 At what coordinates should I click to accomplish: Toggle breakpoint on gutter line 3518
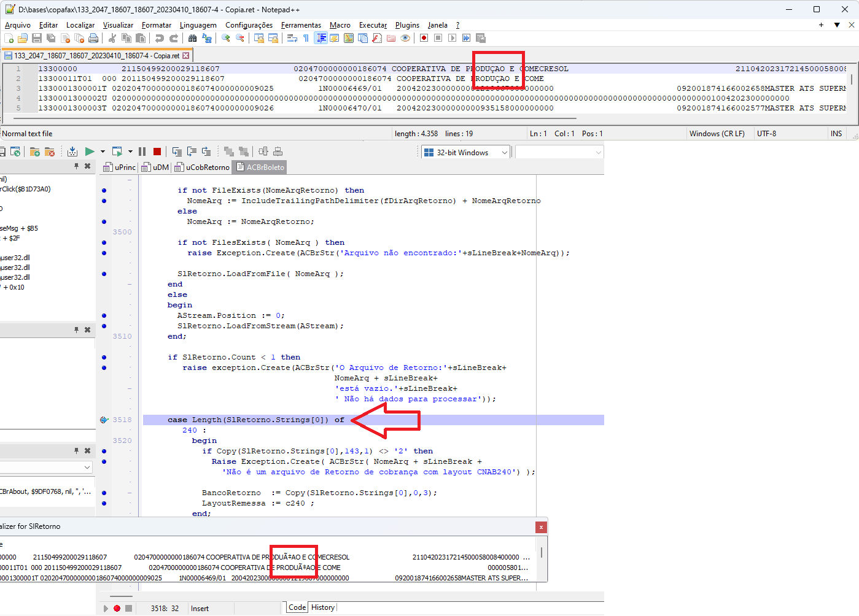pyautogui.click(x=104, y=420)
